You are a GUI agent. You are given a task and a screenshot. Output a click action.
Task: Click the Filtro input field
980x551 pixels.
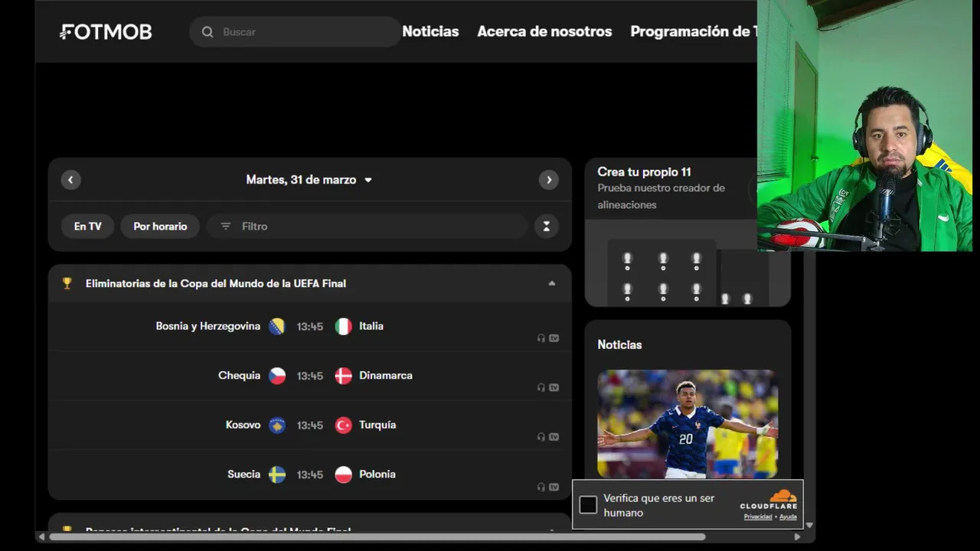coord(367,227)
